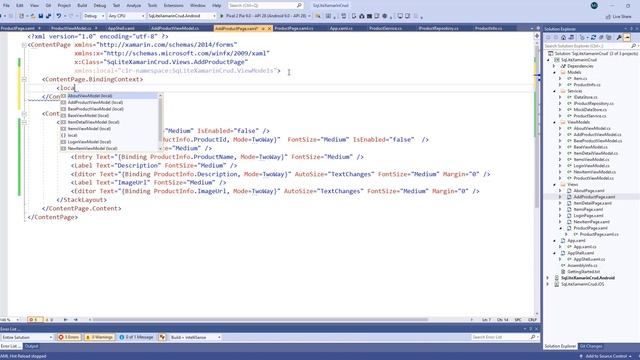Open the Extensions menu
Screen dimensions: 640x360
[x=173, y=5]
